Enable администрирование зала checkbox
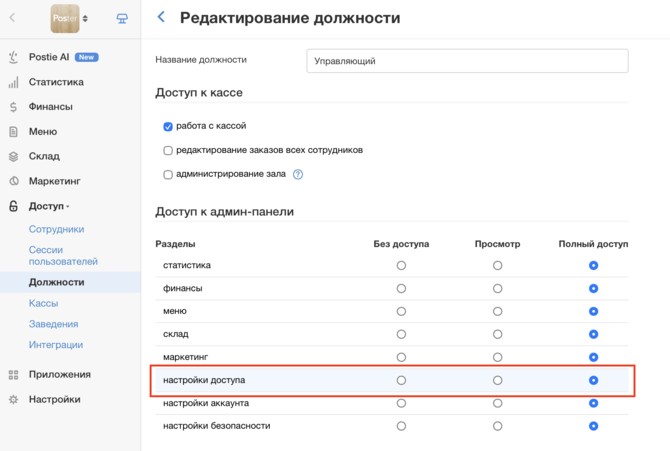The image size is (670, 451). (168, 174)
